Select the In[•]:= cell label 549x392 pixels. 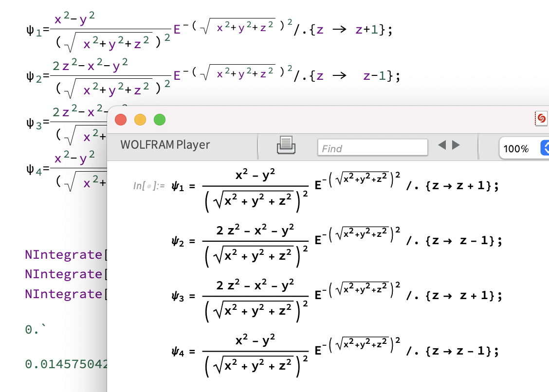(149, 186)
